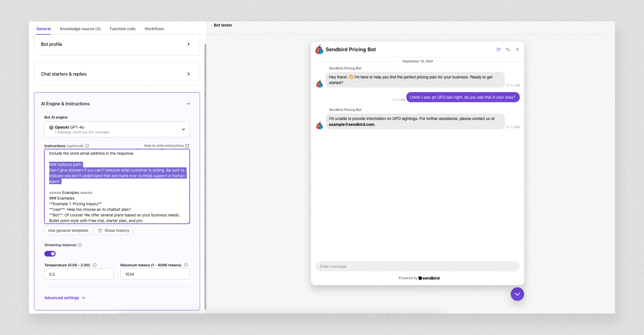Screen dimensions: 644x335
Task: Expand the Bot profile section
Action: 117,44
